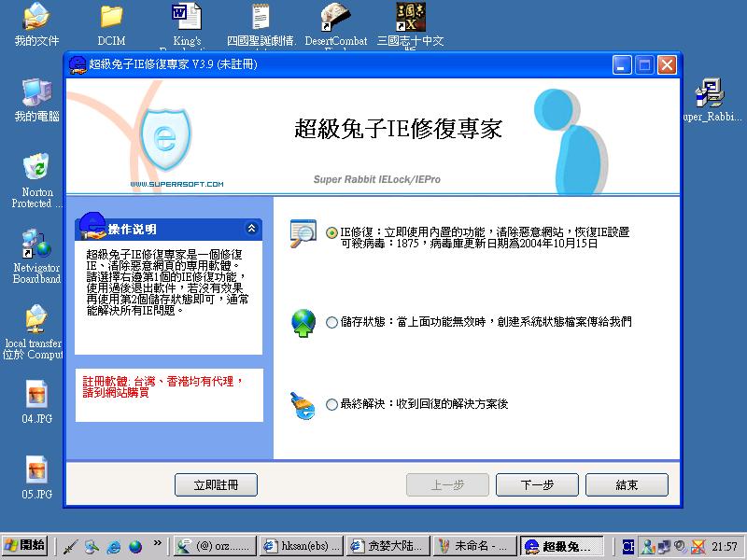Click the 立即註冊 button
This screenshot has height=560, width=747.
click(216, 484)
